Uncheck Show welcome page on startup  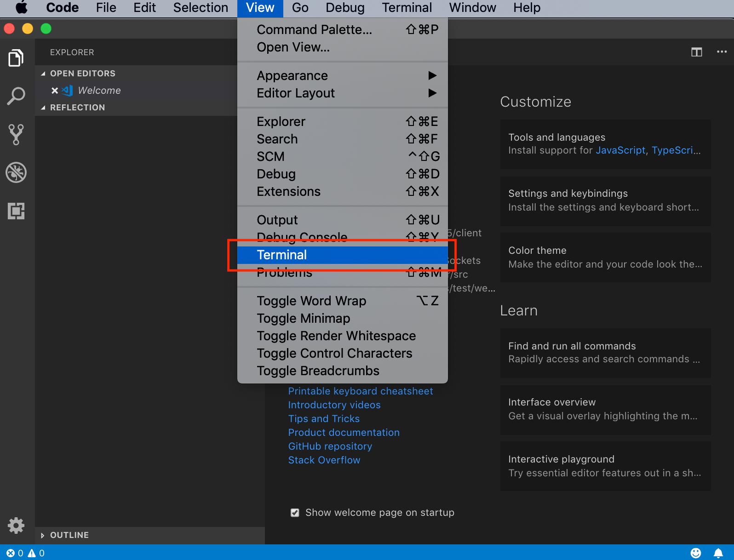point(295,513)
